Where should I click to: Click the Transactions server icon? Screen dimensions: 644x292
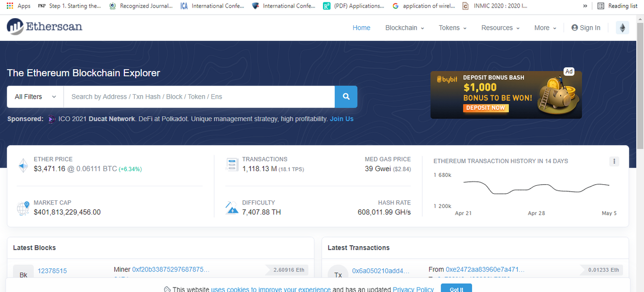232,165
